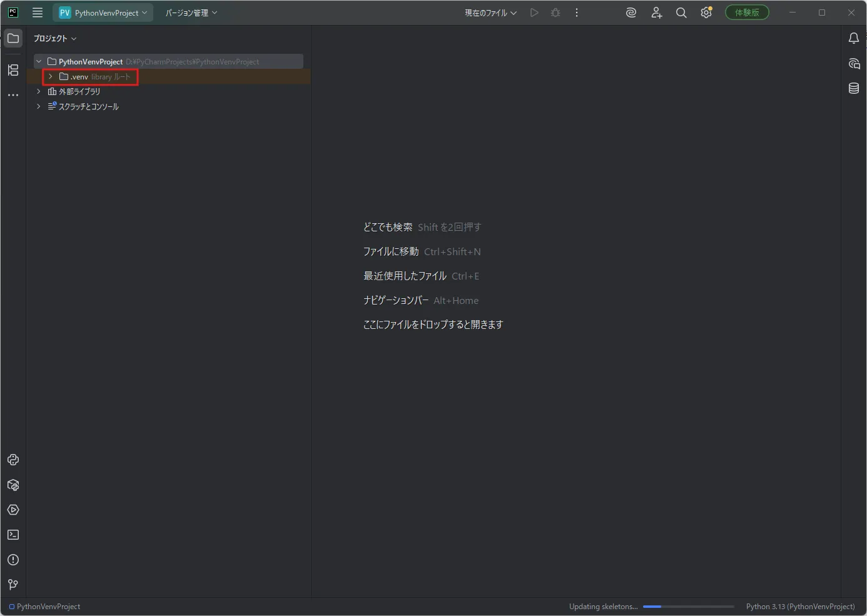The image size is (867, 616).
Task: Select the 外部ライブラリ tree item
Action: tap(74, 91)
